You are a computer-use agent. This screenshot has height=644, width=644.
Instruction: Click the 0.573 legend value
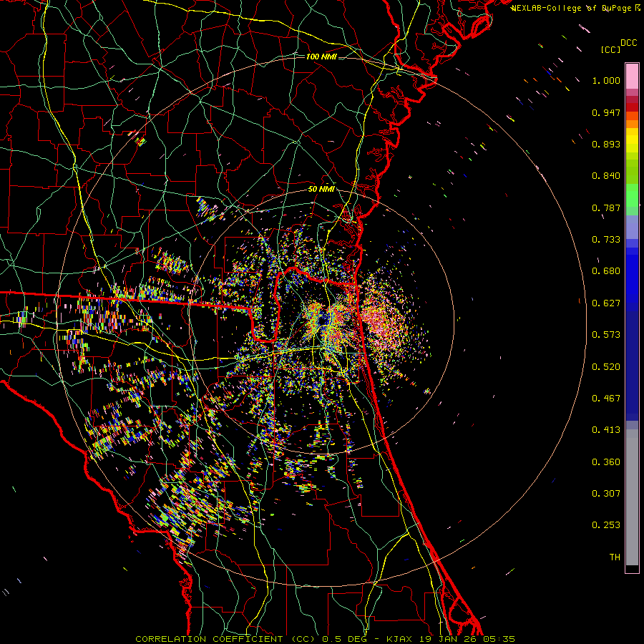pos(606,335)
